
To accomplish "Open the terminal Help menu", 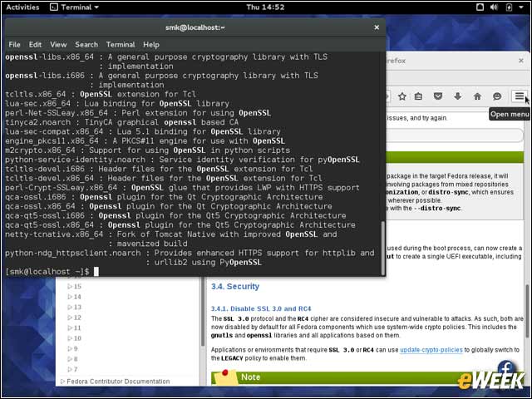I will pyautogui.click(x=151, y=44).
